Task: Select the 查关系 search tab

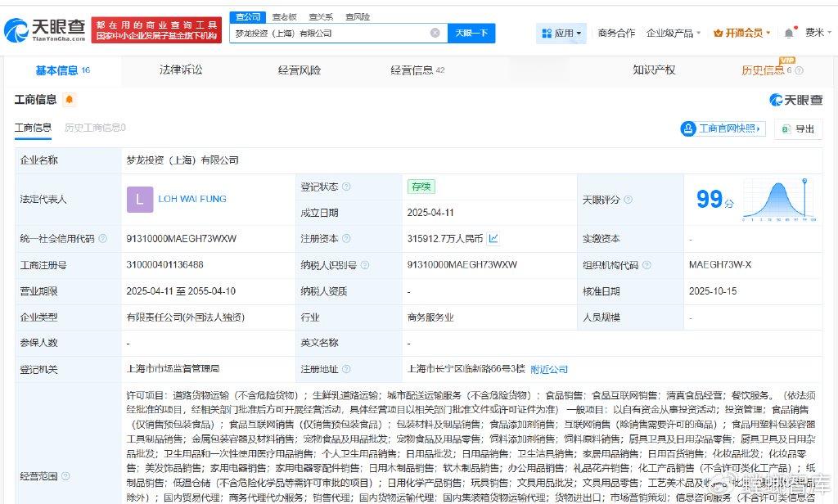Action: [321, 16]
